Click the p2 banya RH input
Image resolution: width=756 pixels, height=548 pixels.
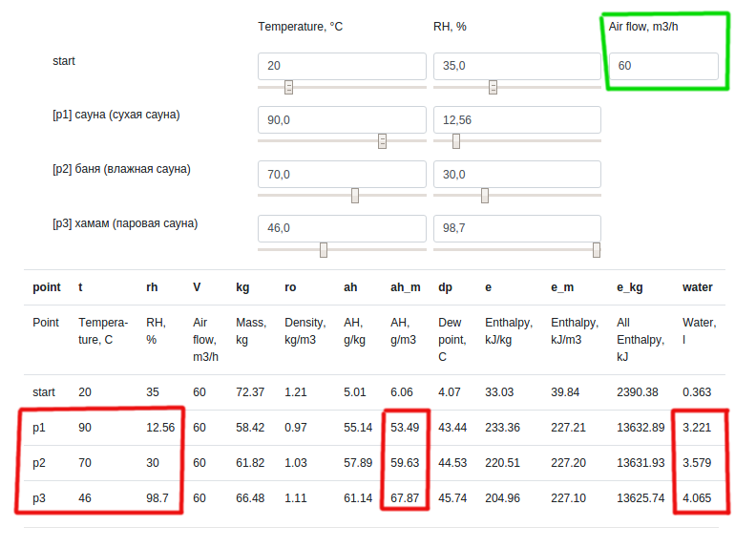[x=516, y=174]
